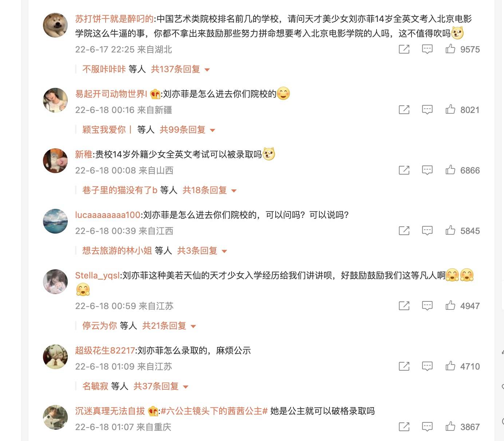
Task: Open the hashtag #六公主镜头下的茜茜公主#
Action: coord(214,411)
